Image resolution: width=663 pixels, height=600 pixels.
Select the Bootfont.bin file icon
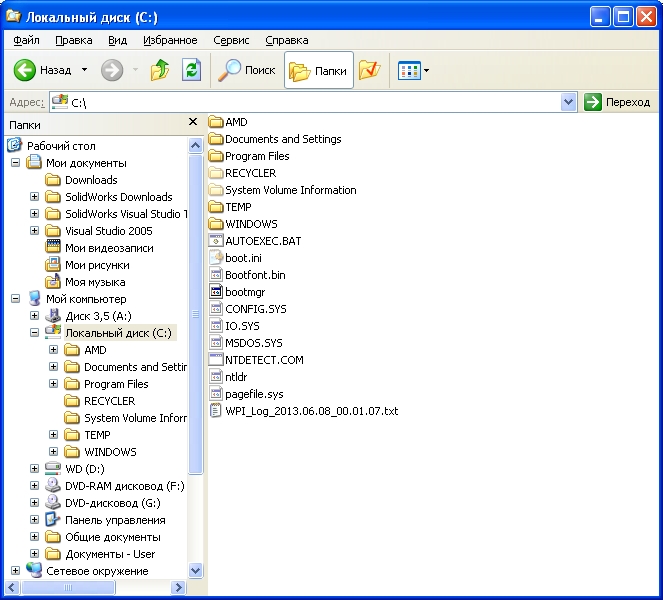click(x=216, y=275)
